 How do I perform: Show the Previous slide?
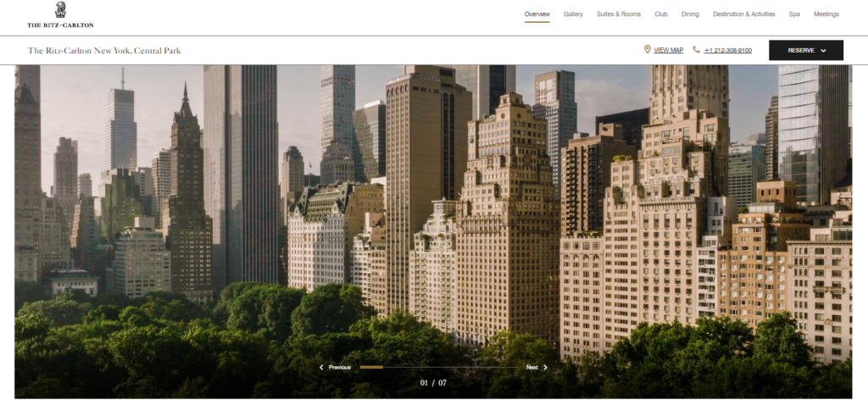coord(339,367)
